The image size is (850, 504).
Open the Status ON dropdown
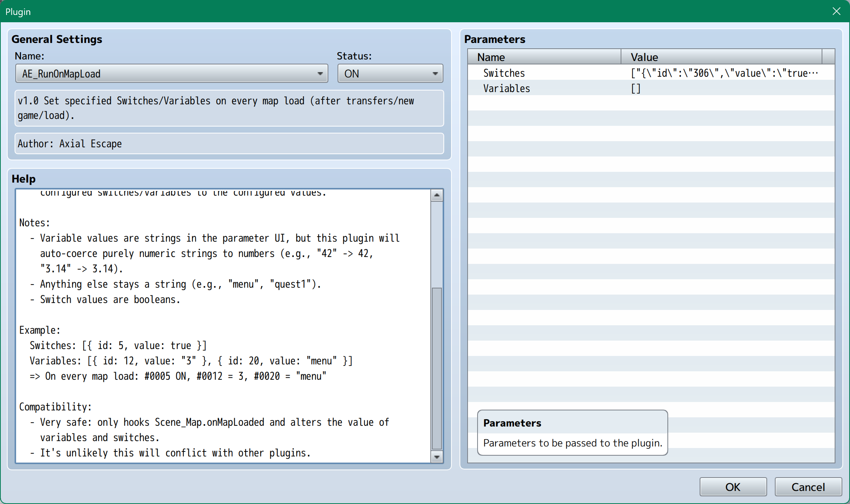(435, 74)
